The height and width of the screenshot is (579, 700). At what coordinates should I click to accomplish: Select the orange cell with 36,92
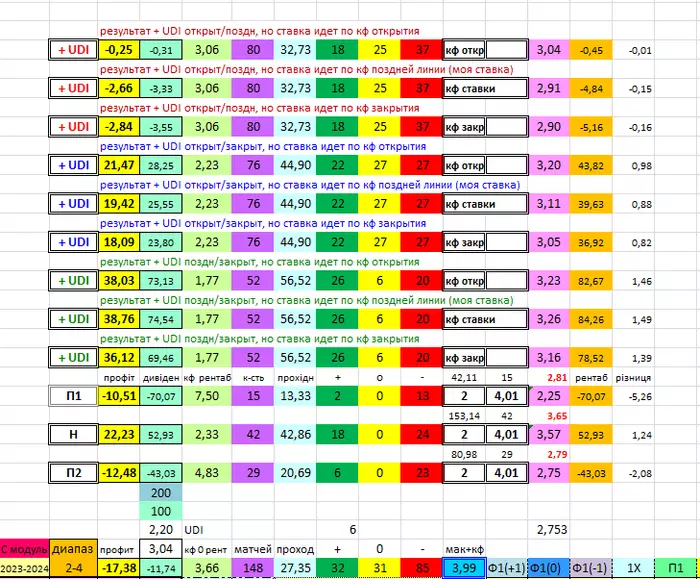coord(591,242)
